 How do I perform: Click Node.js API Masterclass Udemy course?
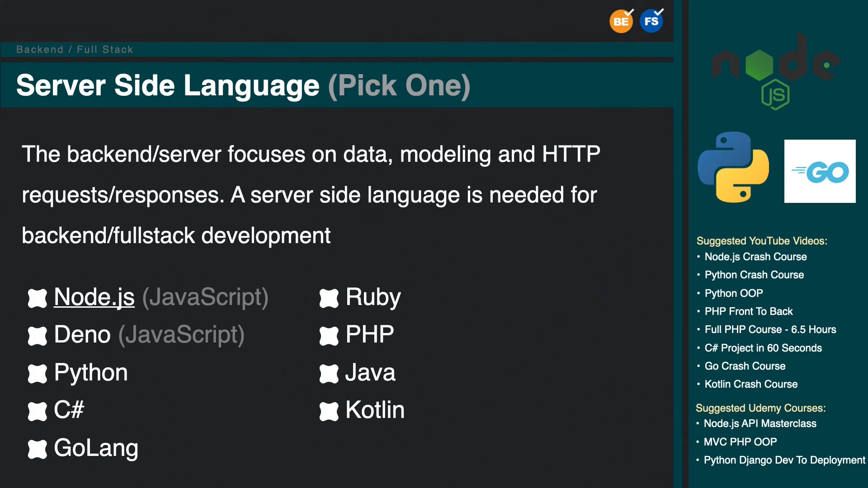(759, 423)
